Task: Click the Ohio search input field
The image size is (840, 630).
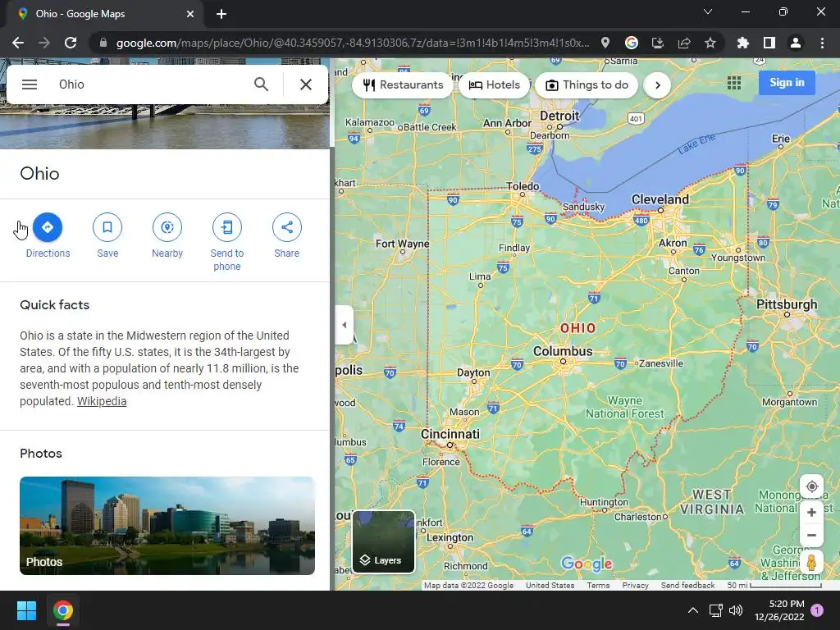Action: (x=150, y=84)
